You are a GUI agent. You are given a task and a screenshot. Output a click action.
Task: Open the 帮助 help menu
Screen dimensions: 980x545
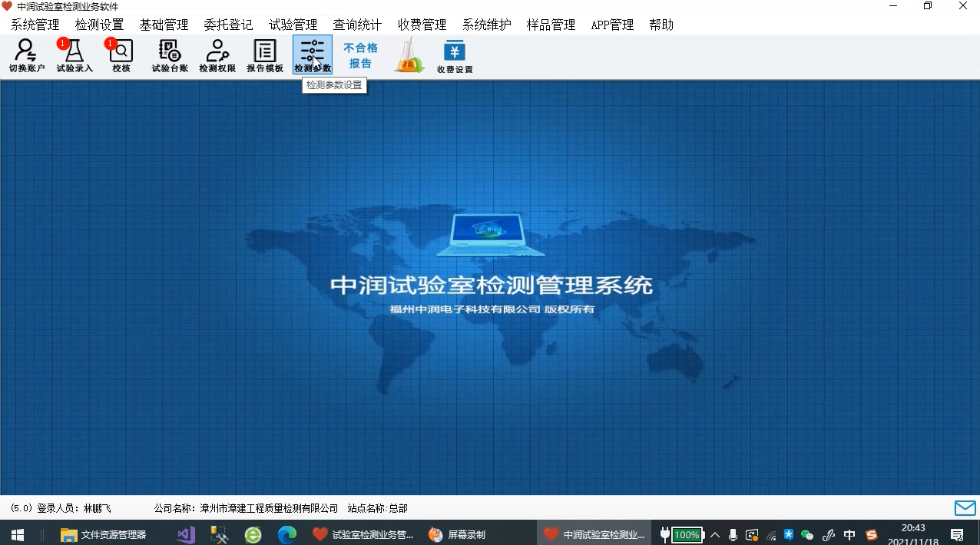[661, 25]
